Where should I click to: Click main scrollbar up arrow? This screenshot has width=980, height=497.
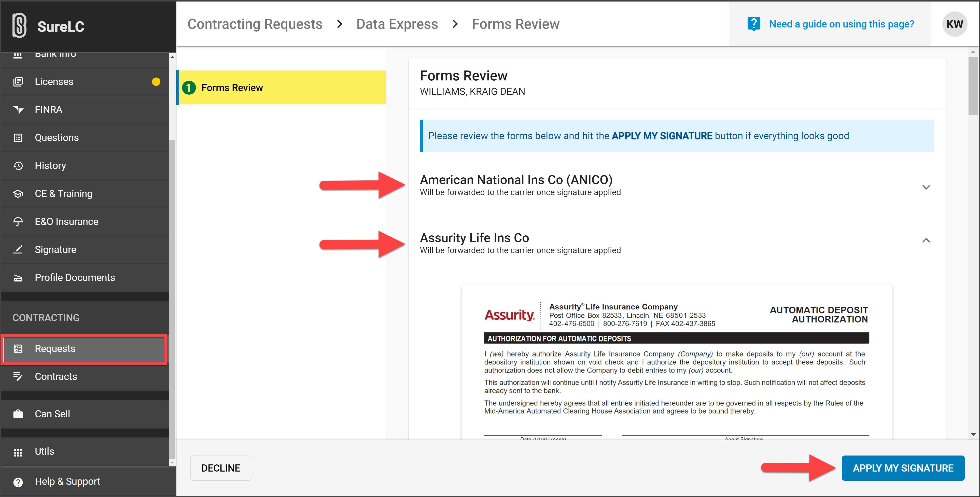click(x=973, y=52)
